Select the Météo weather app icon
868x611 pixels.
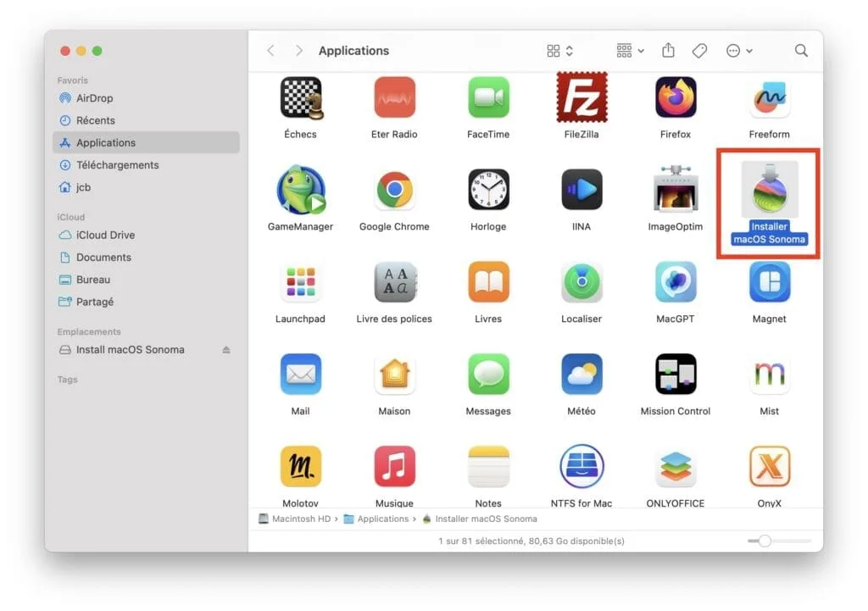(x=581, y=374)
